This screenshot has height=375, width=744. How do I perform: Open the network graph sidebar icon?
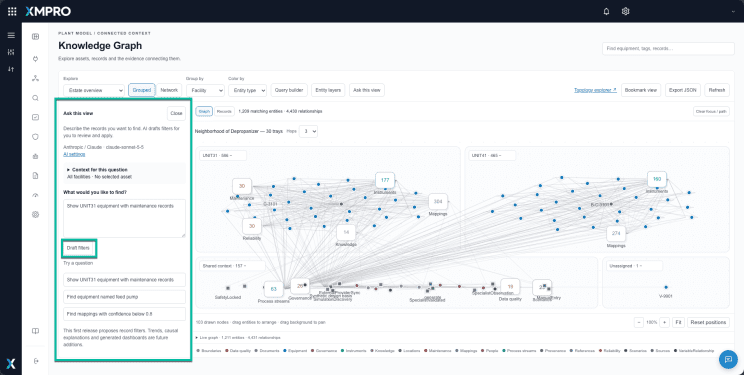coord(36,78)
